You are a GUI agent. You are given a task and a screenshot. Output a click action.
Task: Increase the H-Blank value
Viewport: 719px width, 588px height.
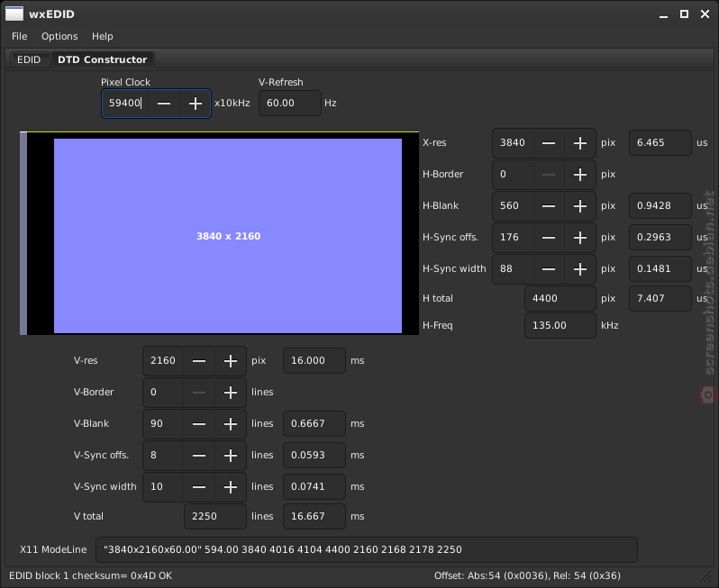tap(580, 206)
